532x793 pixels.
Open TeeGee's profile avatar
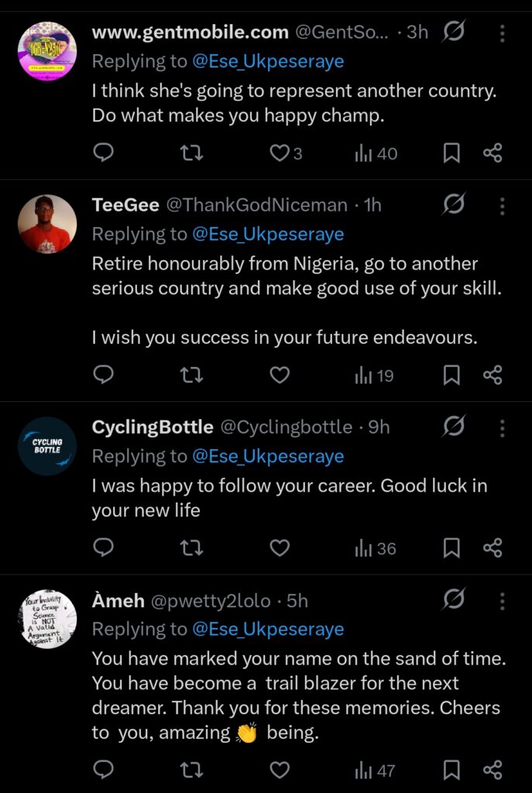click(x=46, y=224)
